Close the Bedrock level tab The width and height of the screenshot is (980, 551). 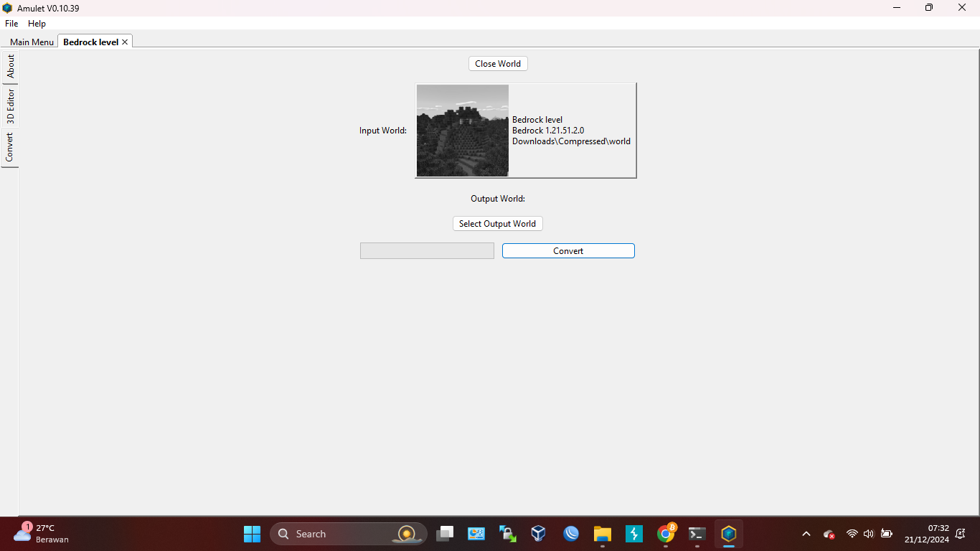coord(125,42)
